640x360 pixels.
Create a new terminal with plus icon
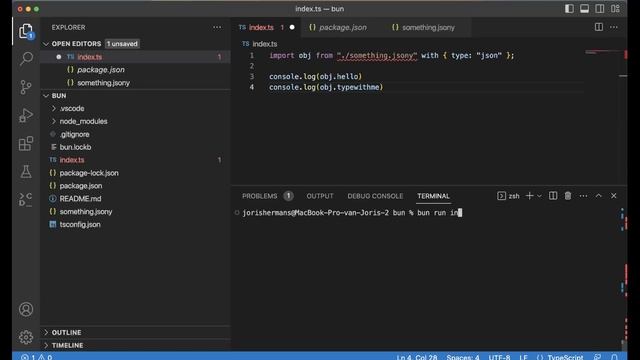click(529, 196)
